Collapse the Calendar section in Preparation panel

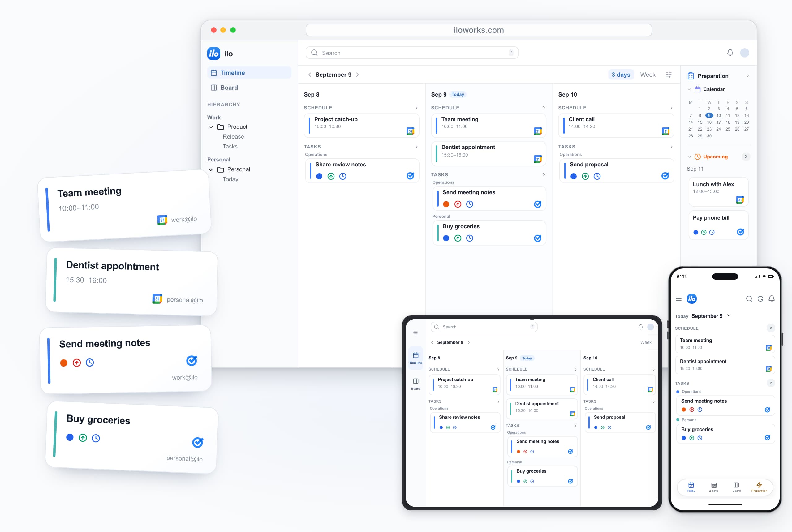[689, 90]
